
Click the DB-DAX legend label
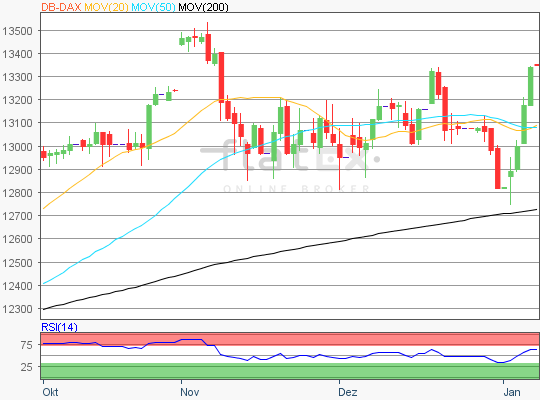61,7
